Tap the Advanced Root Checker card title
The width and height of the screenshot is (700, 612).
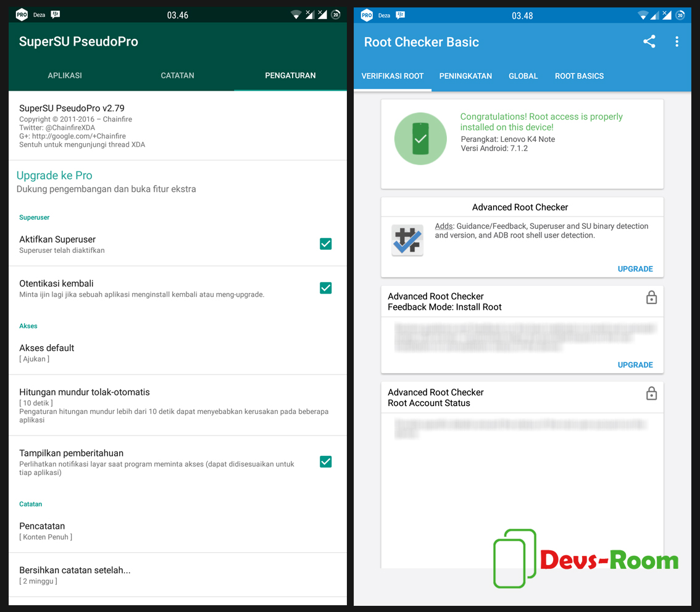(x=520, y=207)
